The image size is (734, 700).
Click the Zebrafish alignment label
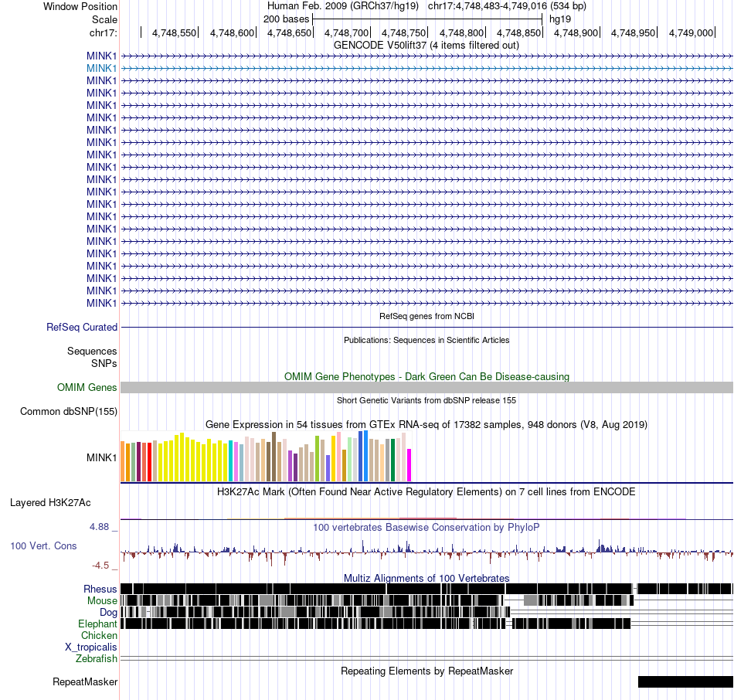coord(97,659)
